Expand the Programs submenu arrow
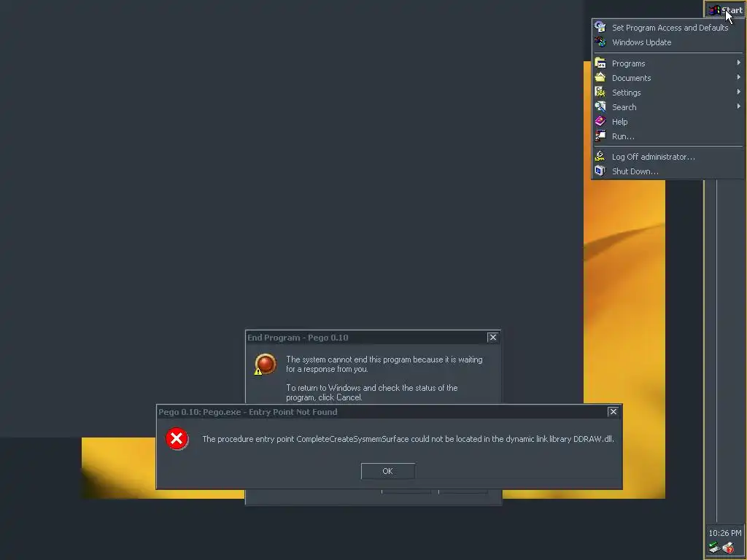The height and width of the screenshot is (560, 747). (738, 63)
